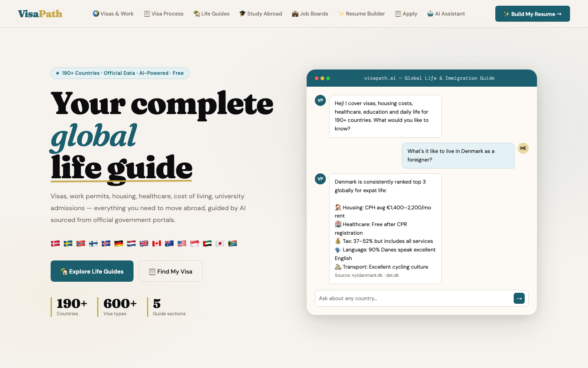The width and height of the screenshot is (588, 368).
Task: Click the Apply nav item
Action: [406, 13]
